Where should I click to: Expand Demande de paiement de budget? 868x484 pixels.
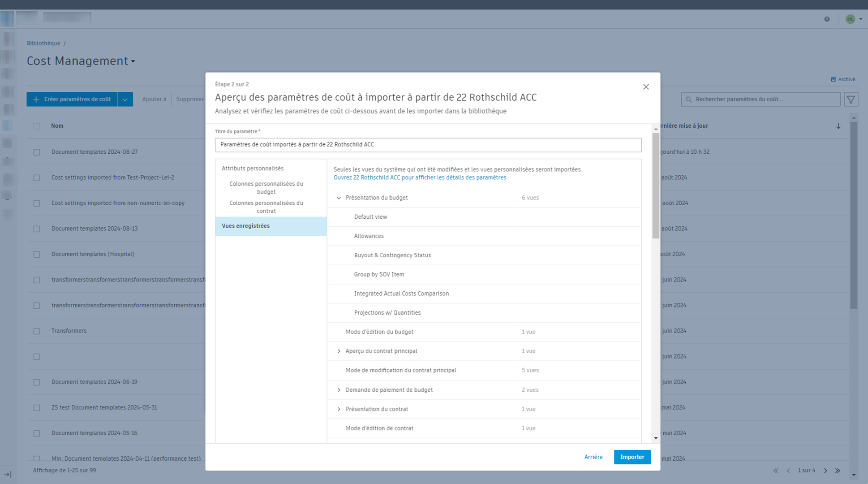click(339, 390)
